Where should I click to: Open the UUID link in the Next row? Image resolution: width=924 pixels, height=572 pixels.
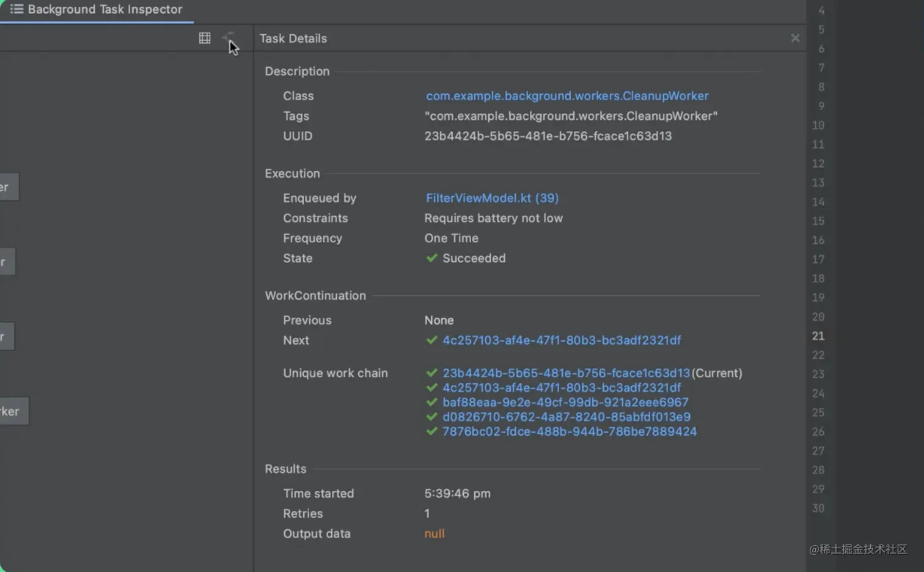click(561, 340)
